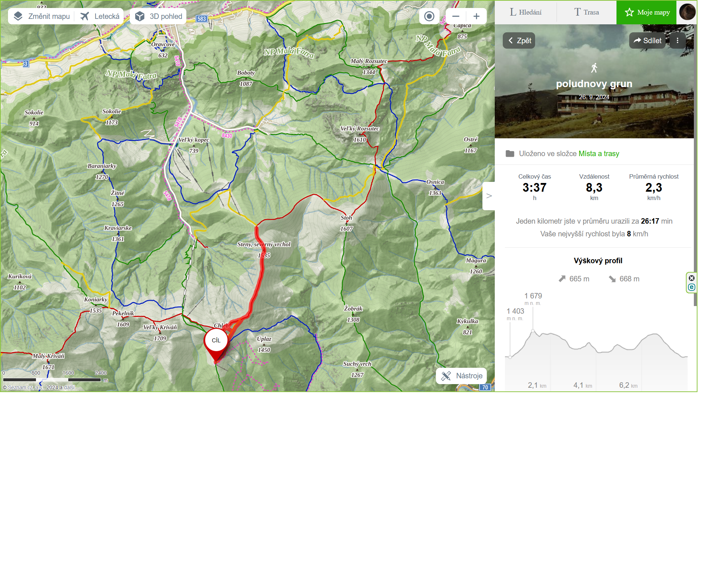Screen dimensions: 728x562
Task: Open the Změnit mapu layer chooser
Action: tap(41, 16)
